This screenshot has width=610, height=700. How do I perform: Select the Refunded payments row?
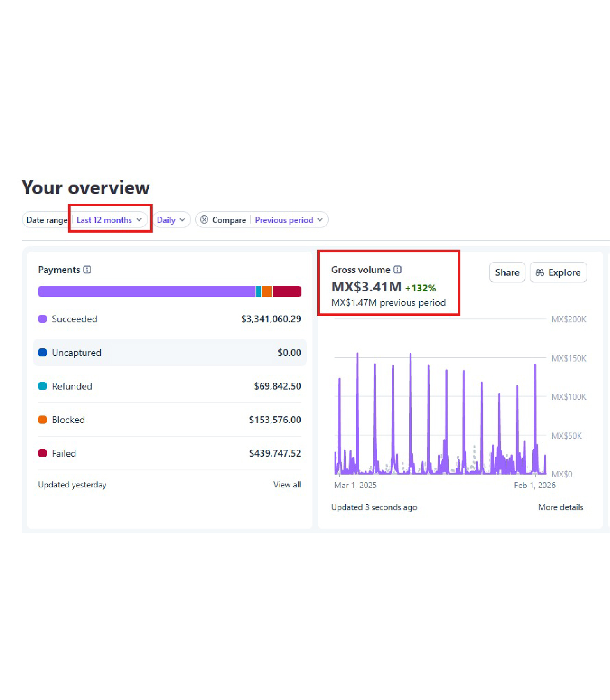point(170,386)
